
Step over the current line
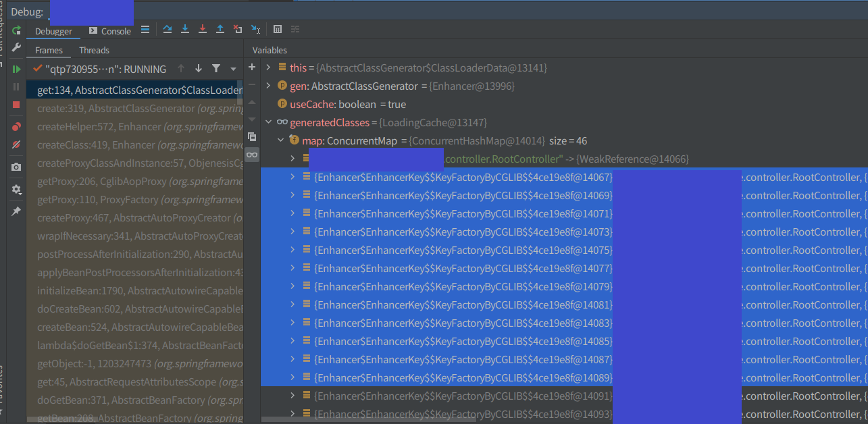coord(168,30)
